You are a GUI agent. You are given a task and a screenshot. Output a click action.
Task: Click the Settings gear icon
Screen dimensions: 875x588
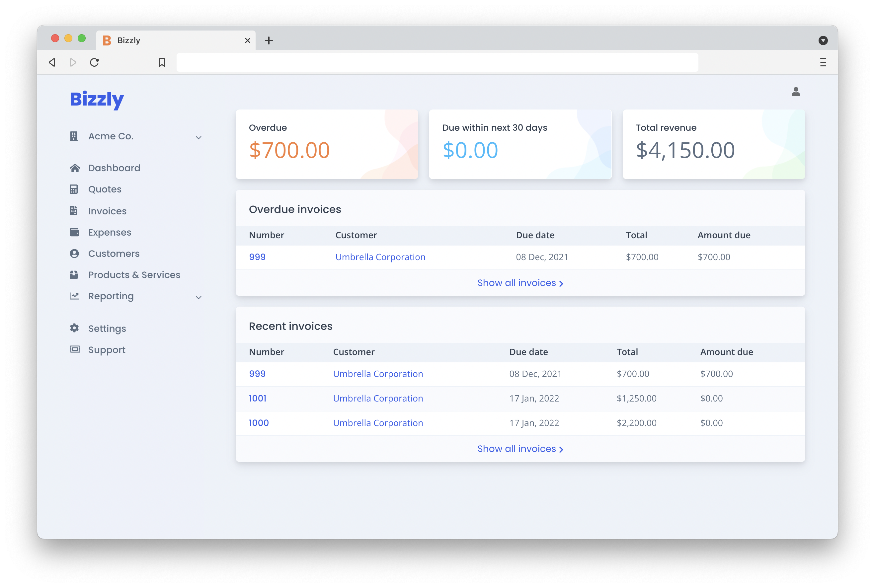coord(74,328)
